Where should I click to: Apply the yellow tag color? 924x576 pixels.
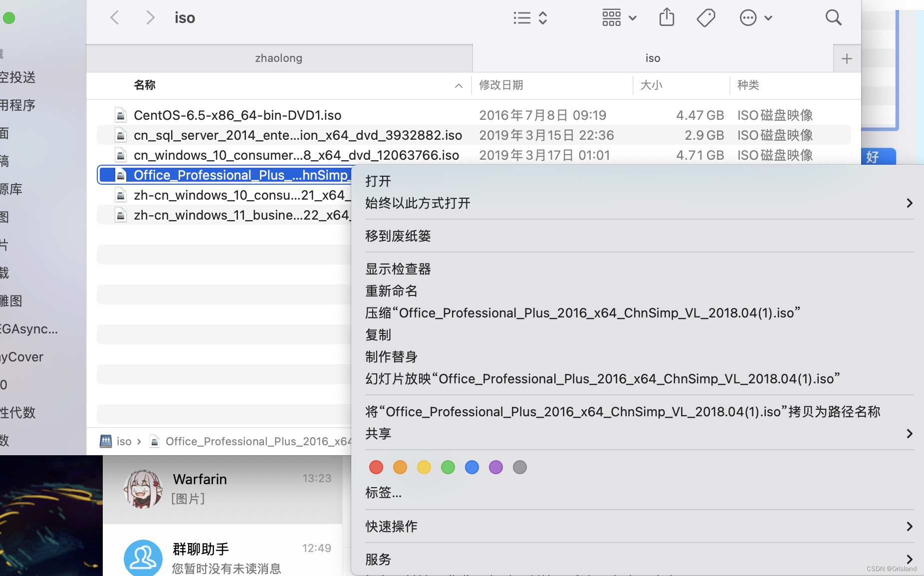click(x=424, y=467)
